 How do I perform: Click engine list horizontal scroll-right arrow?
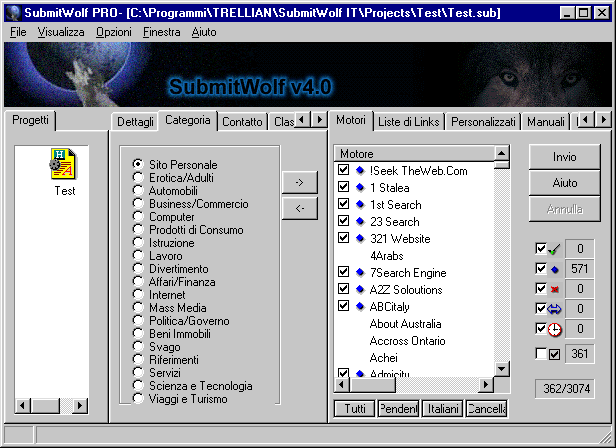[486, 385]
